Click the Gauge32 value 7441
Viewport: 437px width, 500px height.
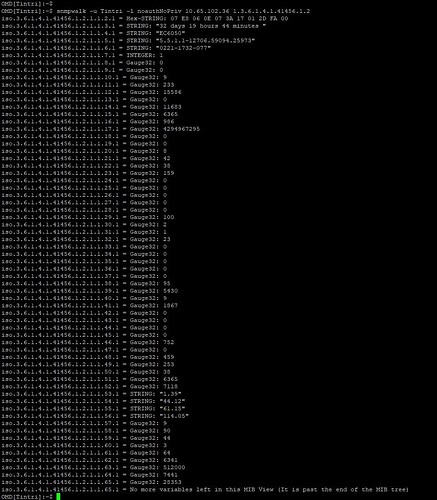[x=170, y=475]
